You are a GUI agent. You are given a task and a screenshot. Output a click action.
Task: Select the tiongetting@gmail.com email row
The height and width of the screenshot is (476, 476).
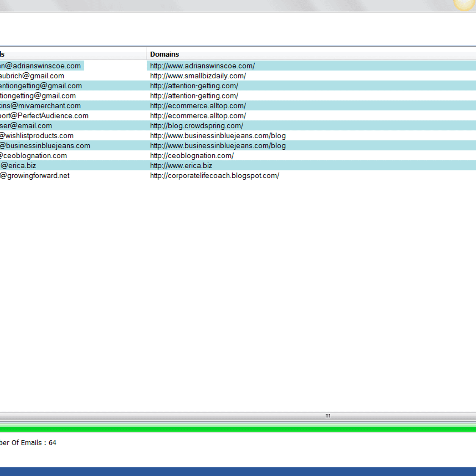(38, 96)
